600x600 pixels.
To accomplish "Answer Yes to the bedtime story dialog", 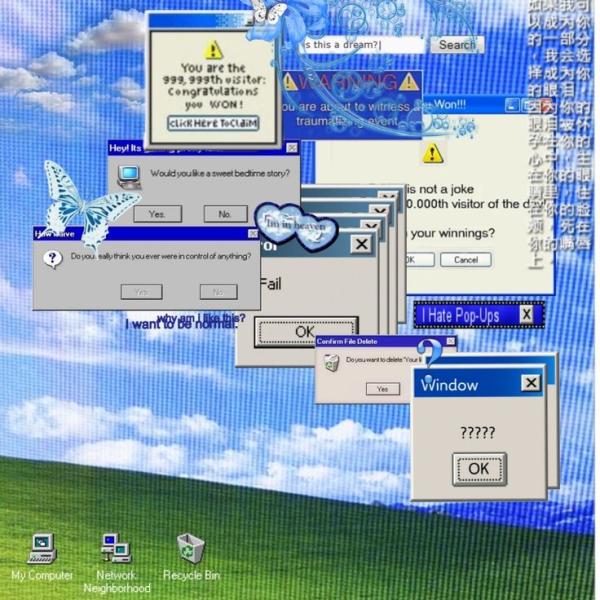I will [157, 214].
